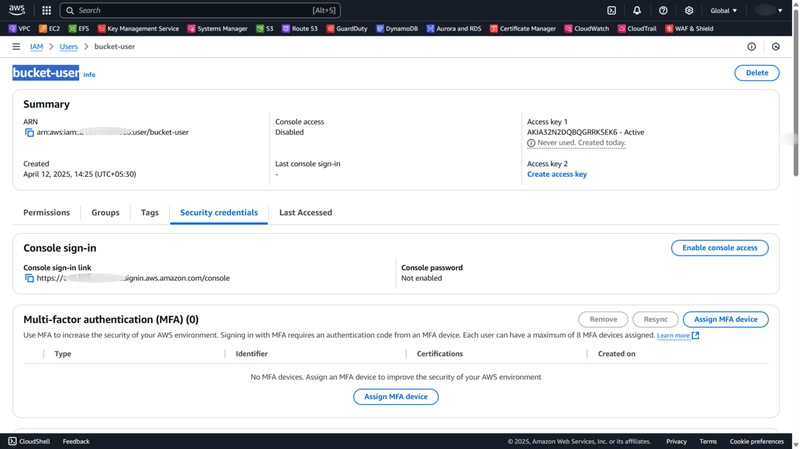Switch to the Last Accessed tab
800x449 pixels.
pyautogui.click(x=305, y=212)
